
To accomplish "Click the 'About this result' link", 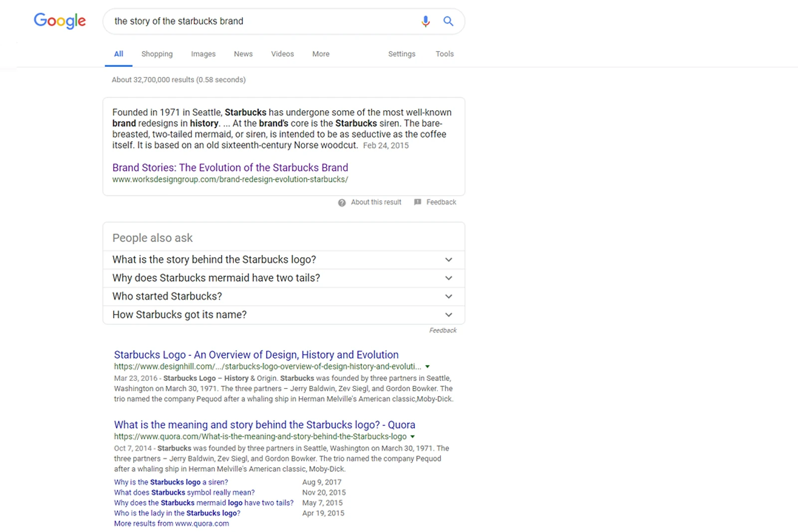I will click(x=376, y=202).
